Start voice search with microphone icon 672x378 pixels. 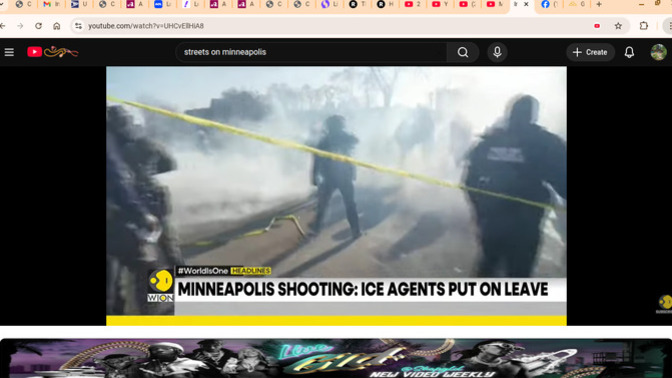tap(497, 52)
